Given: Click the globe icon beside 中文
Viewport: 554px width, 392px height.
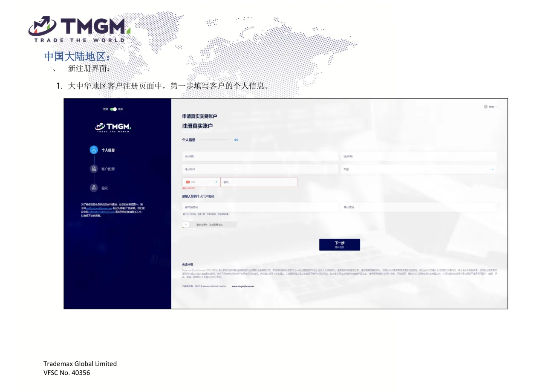Looking at the screenshot, I should [485, 107].
